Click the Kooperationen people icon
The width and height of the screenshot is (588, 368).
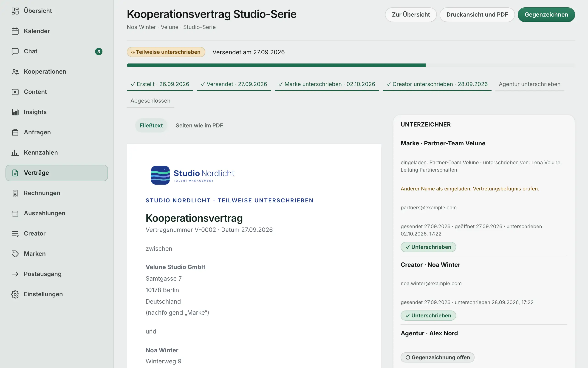pyautogui.click(x=15, y=72)
